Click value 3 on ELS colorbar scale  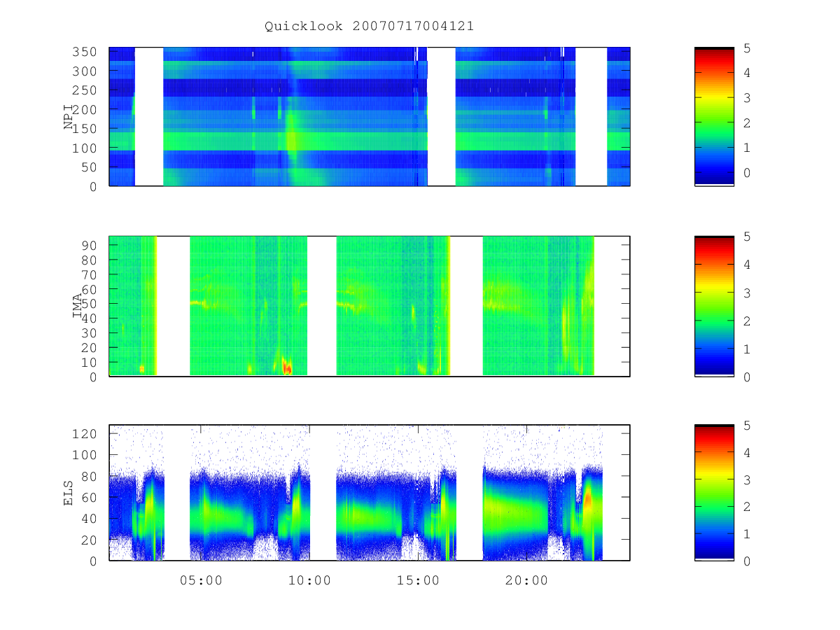pos(748,479)
